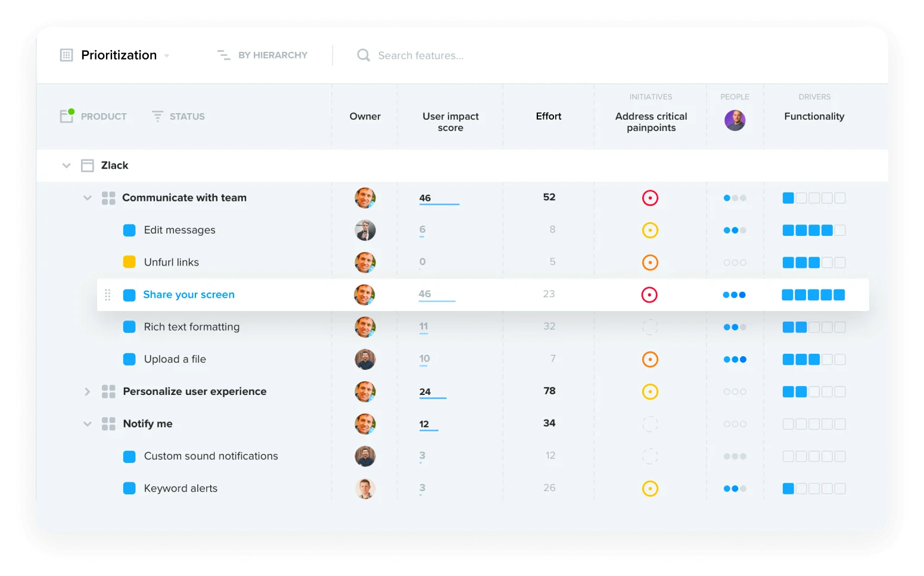Image resolution: width=924 pixels, height=576 pixels.
Task: Click the Share your screen status square
Action: tap(129, 295)
